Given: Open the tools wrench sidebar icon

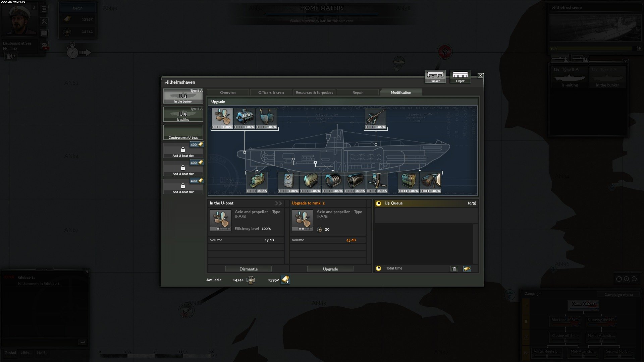Looking at the screenshot, I should tap(44, 21).
